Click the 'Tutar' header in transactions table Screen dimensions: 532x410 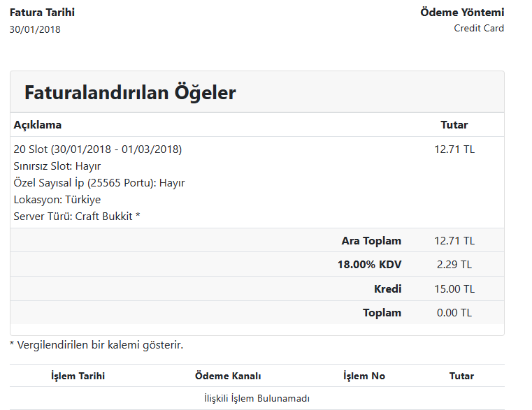(461, 376)
